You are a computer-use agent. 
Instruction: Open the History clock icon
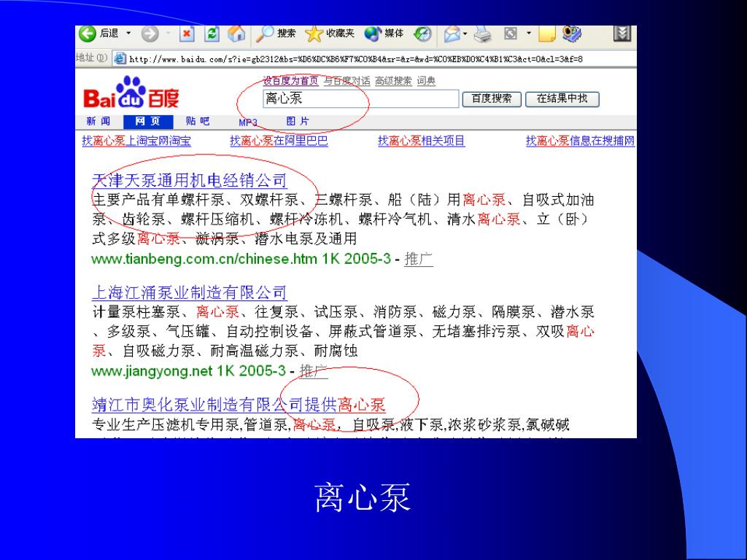pyautogui.click(x=422, y=34)
